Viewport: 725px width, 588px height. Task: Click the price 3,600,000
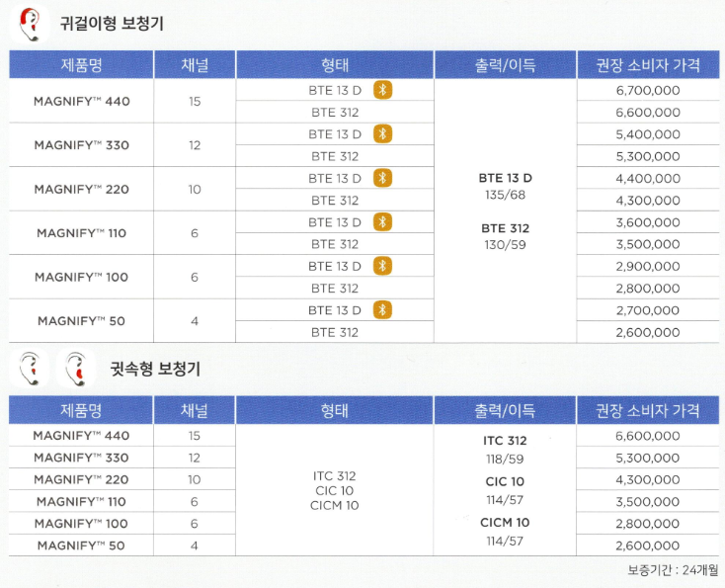648,222
